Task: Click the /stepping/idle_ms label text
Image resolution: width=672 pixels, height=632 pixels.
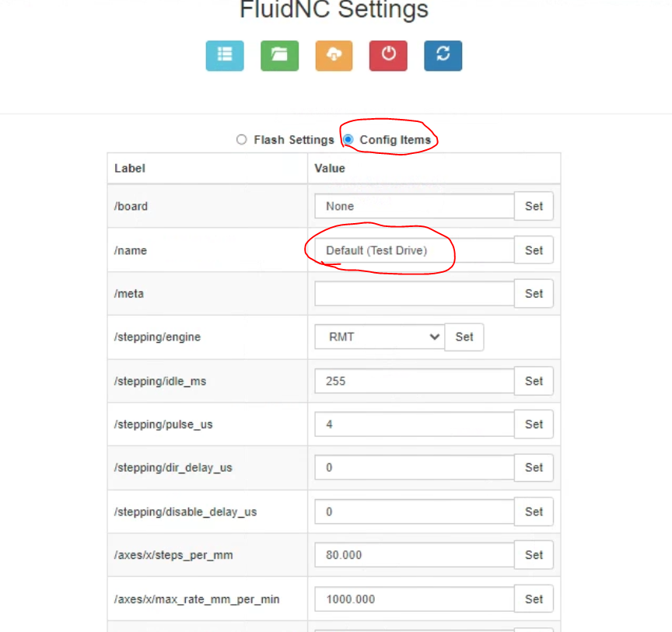Action: (160, 381)
